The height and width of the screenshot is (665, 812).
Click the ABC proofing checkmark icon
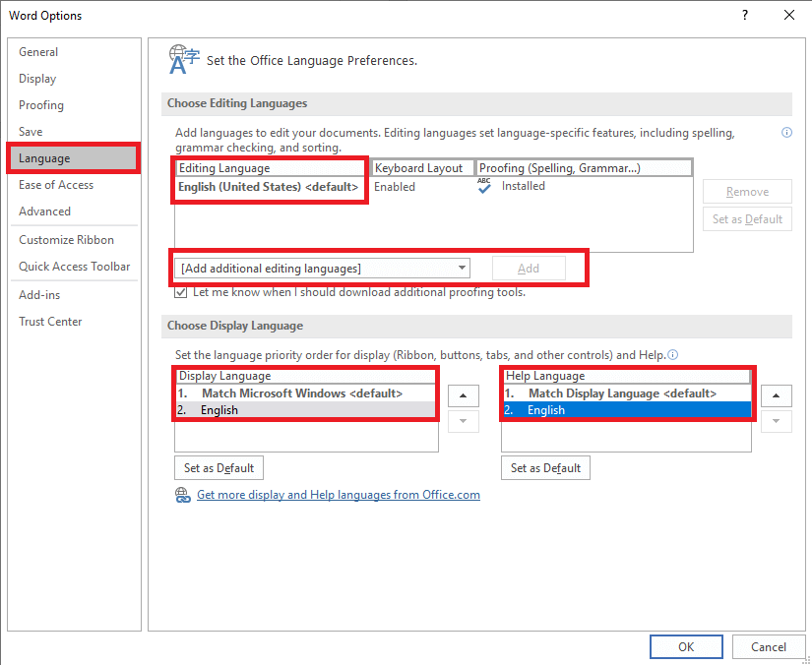pyautogui.click(x=484, y=186)
